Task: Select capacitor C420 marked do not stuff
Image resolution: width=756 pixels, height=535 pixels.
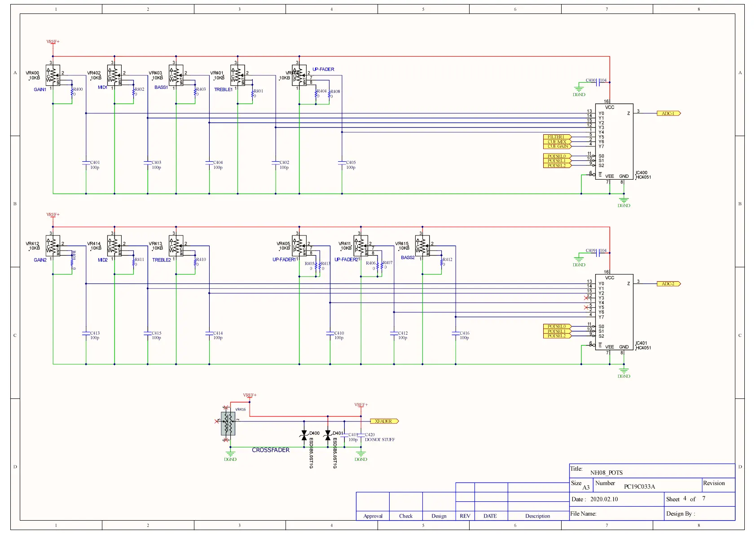Action: (x=361, y=435)
